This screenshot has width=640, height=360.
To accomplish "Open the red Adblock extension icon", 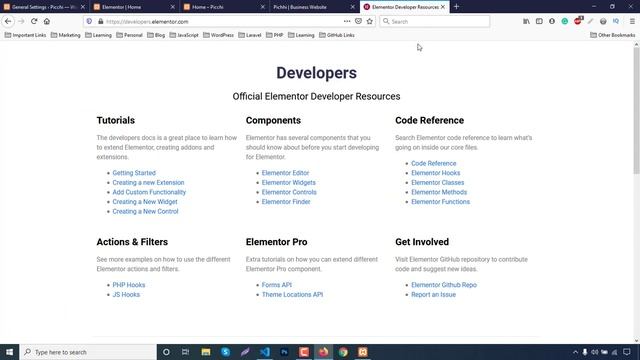I will [578, 21].
